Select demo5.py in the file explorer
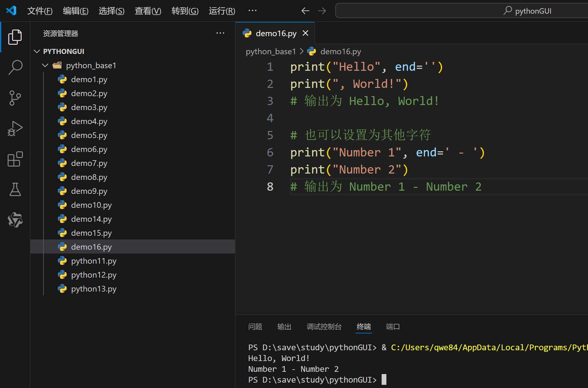 89,135
